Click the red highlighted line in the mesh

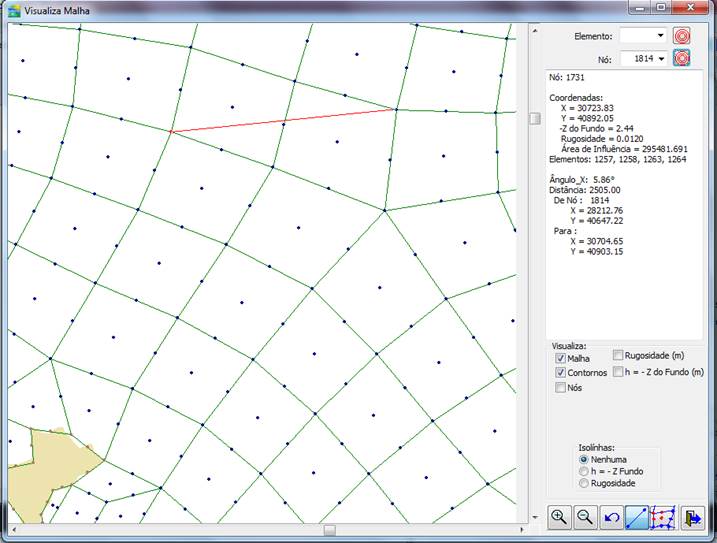click(x=284, y=121)
